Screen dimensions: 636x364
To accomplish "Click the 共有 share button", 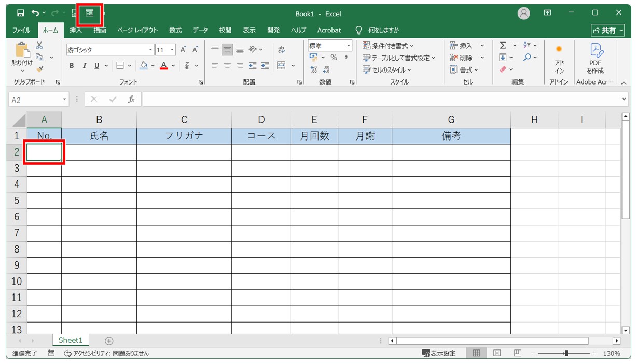I will [x=608, y=30].
